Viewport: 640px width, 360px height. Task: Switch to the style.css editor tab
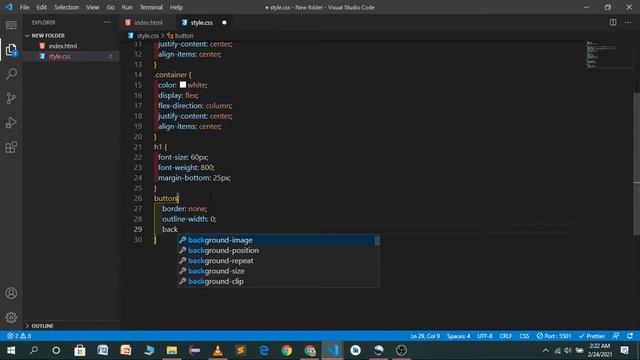pyautogui.click(x=201, y=22)
